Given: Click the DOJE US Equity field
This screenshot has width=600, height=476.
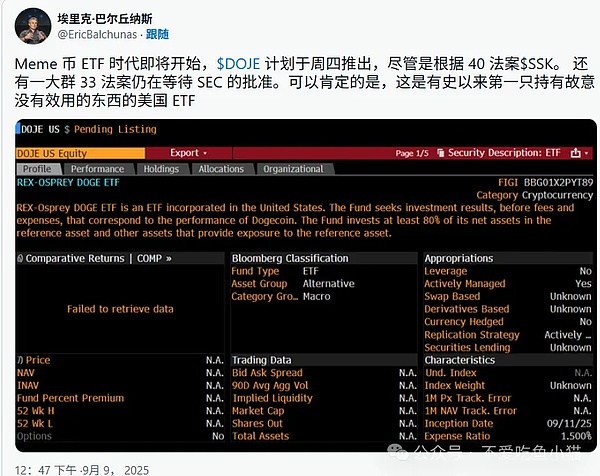Looking at the screenshot, I should 80,153.
